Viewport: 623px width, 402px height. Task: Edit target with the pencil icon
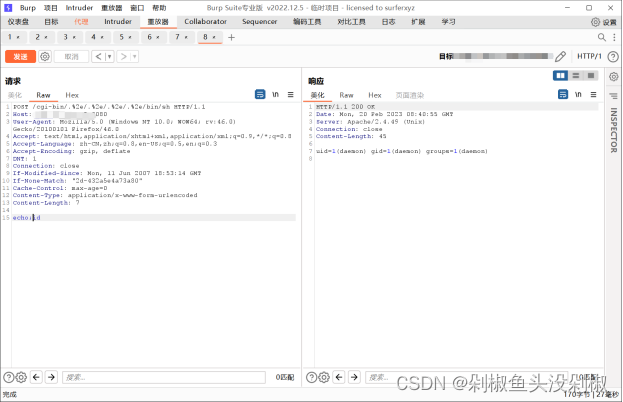560,56
